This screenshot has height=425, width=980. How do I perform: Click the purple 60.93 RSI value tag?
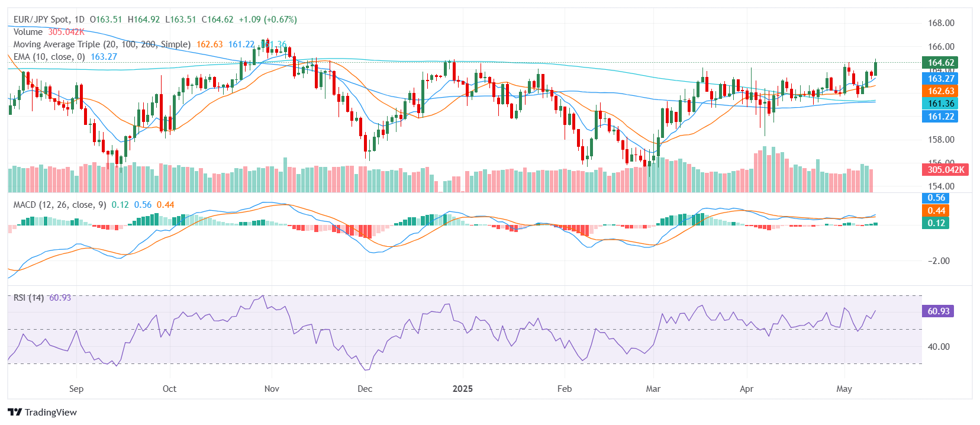938,311
